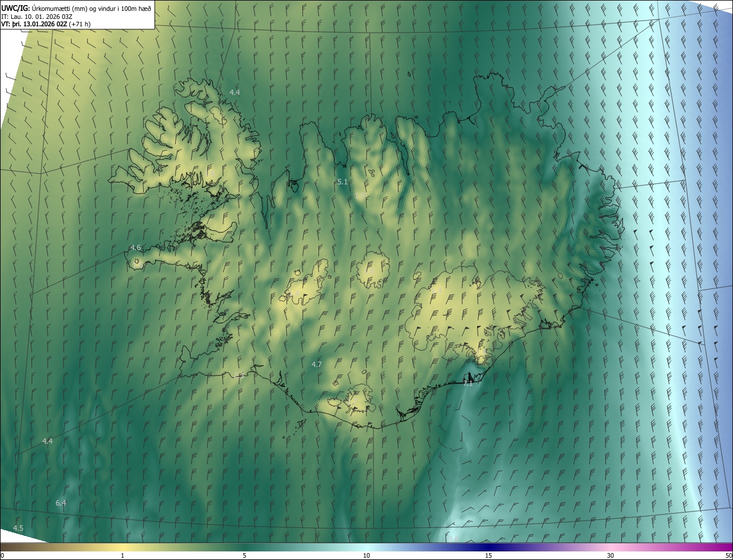Click the '4.7' value label in south Iceland
The width and height of the screenshot is (733, 560).
point(317,364)
